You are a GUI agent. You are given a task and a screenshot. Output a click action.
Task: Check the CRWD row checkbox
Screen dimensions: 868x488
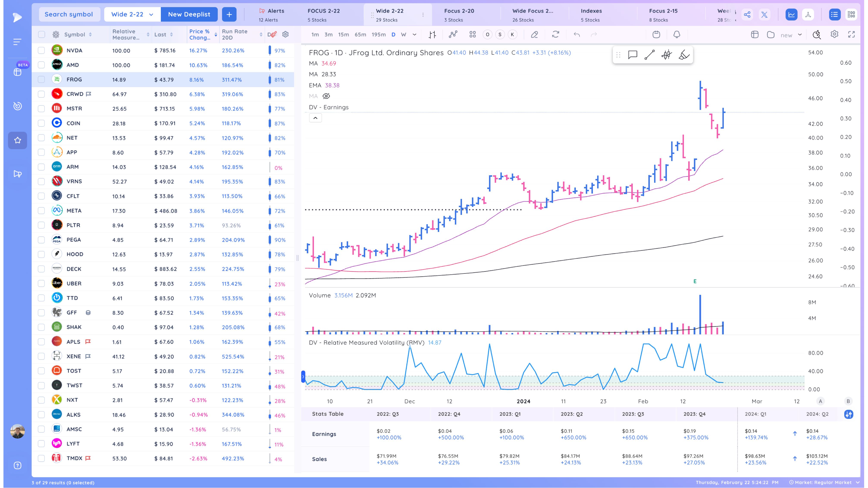[41, 94]
